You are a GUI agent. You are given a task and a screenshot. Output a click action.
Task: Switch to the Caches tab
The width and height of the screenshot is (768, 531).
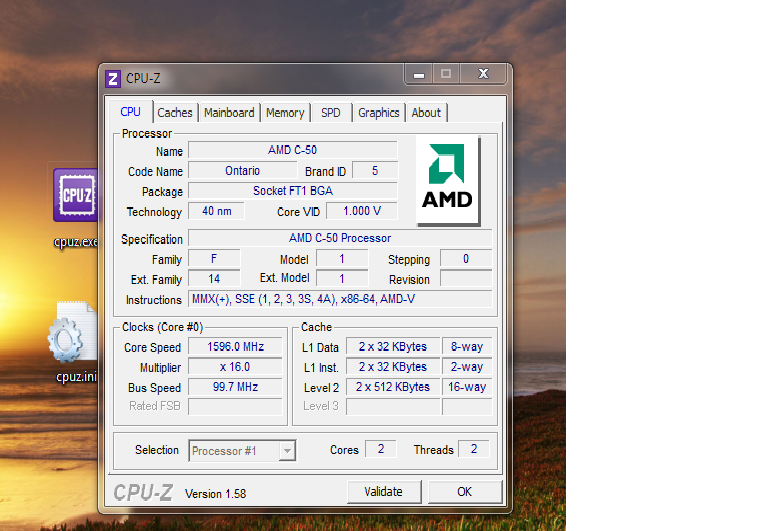[175, 113]
